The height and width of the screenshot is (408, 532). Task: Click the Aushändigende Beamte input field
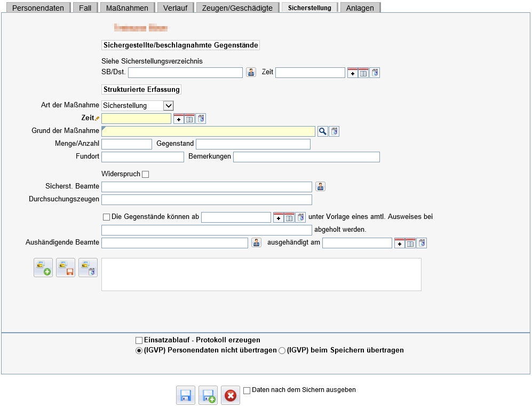pos(174,243)
